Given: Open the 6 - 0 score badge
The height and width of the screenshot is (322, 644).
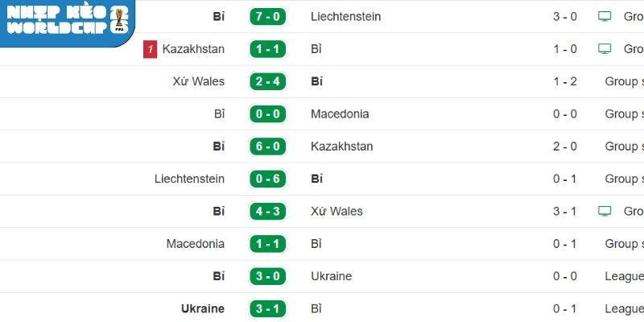Looking at the screenshot, I should tap(270, 147).
